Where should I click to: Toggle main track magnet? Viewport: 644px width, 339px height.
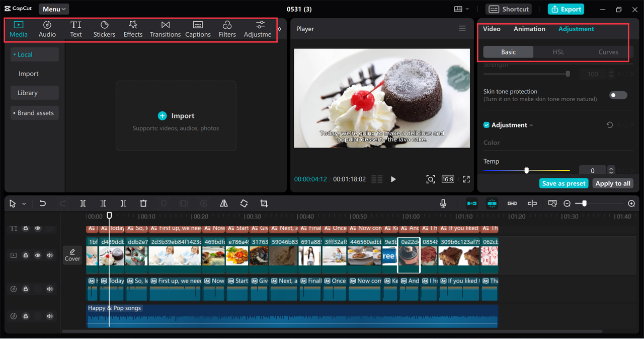pyautogui.click(x=472, y=204)
